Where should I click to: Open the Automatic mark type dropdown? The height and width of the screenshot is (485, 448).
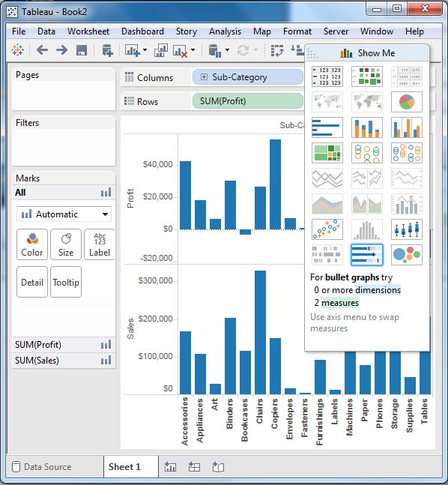coord(64,214)
